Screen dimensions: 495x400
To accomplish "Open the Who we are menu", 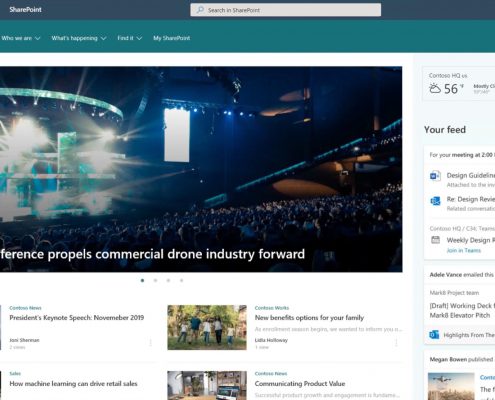I will coord(17,38).
